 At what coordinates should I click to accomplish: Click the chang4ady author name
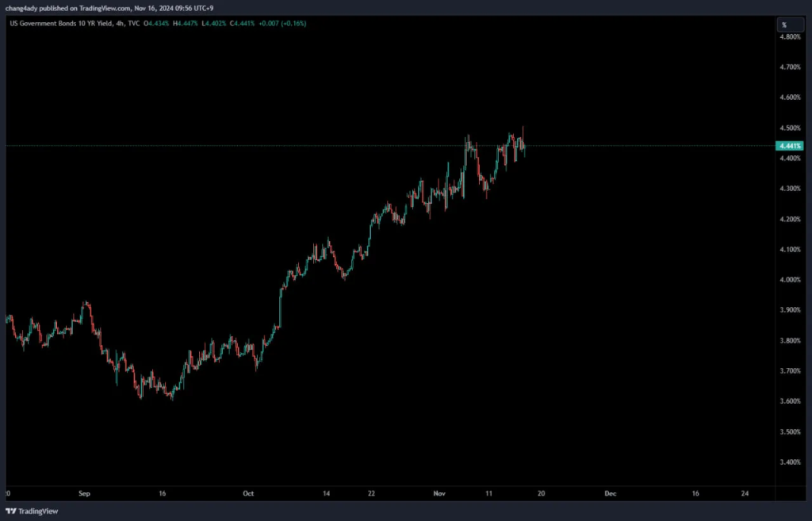24,8
